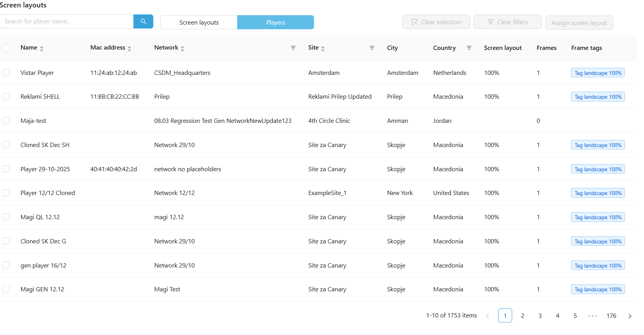Open the Network column filter icon
This screenshot has width=644, height=335.
point(293,48)
